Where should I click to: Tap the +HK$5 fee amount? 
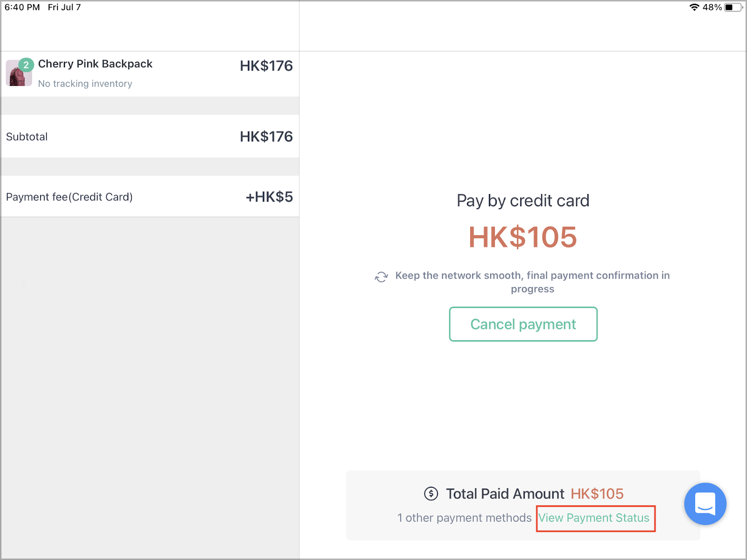click(269, 197)
